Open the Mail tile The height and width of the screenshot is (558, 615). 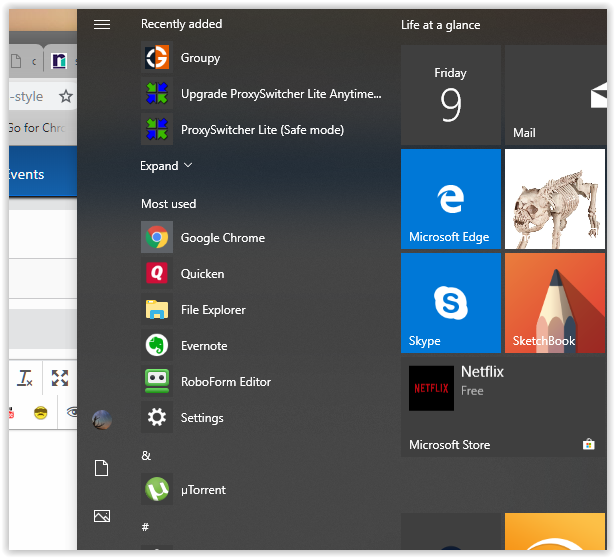pos(555,95)
